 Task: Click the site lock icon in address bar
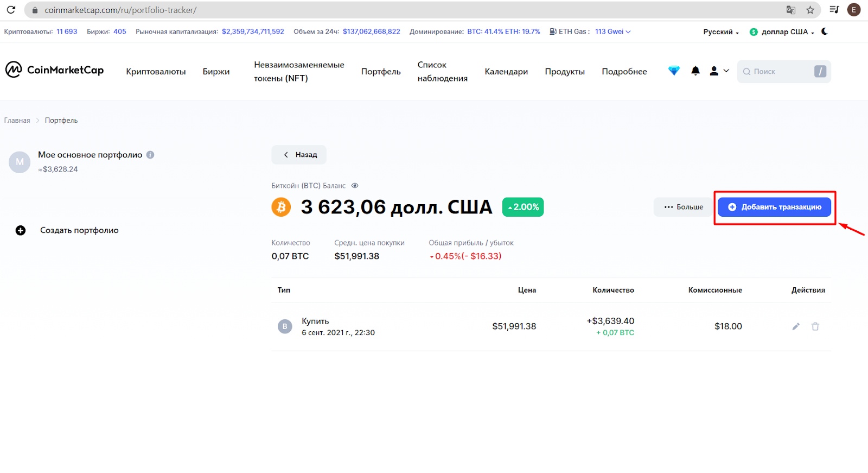(x=35, y=10)
